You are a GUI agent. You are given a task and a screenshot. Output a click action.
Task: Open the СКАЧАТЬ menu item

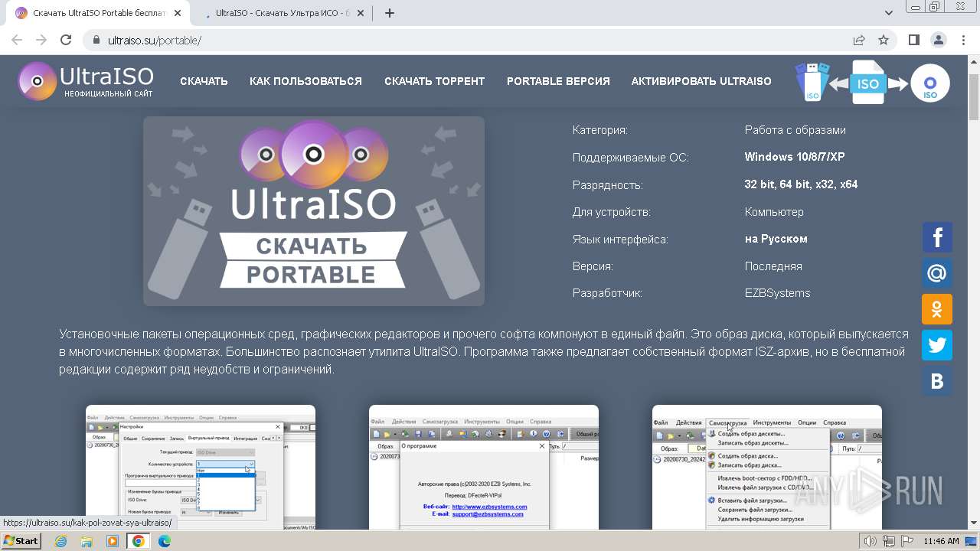[204, 81]
